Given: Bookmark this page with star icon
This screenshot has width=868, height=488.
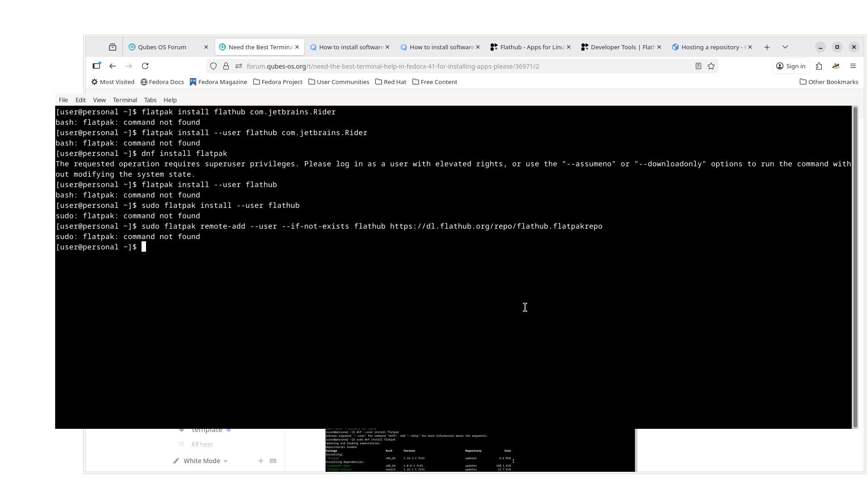Looking at the screenshot, I should [711, 66].
